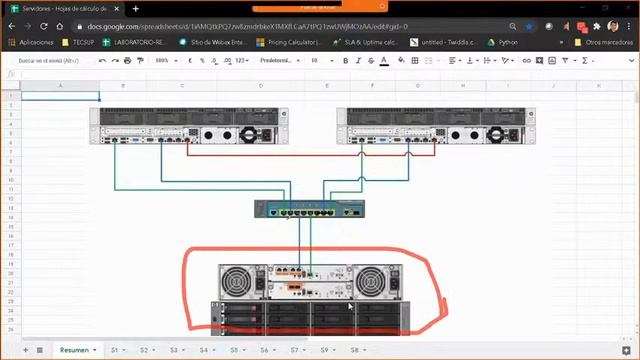
Task: Open the Pricing Calculator bookmark
Action: pos(289,42)
